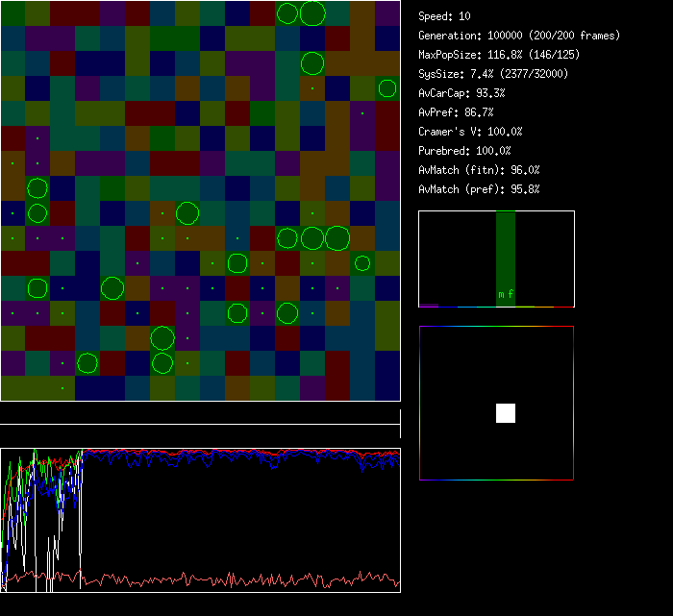Click the white square inside the rainbow-bordered box
The width and height of the screenshot is (673, 616).
(x=506, y=413)
